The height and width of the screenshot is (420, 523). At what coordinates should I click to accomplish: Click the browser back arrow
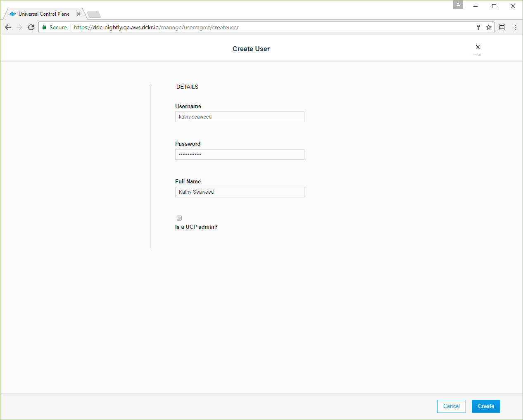[x=8, y=27]
